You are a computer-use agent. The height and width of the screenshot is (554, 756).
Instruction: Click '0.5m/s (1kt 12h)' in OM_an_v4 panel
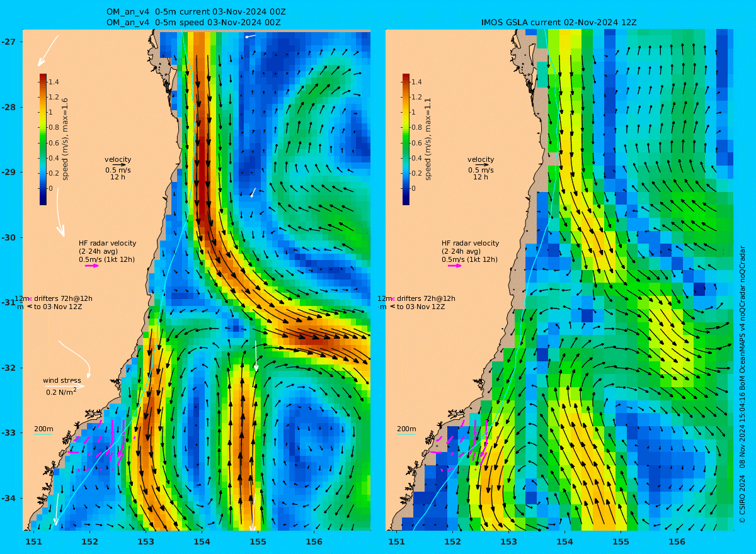106,259
